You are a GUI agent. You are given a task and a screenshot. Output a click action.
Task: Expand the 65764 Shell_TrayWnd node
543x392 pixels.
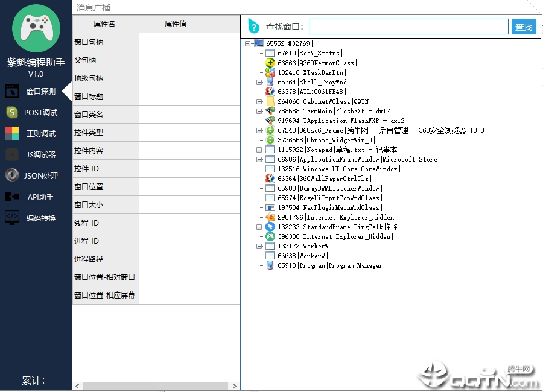259,82
